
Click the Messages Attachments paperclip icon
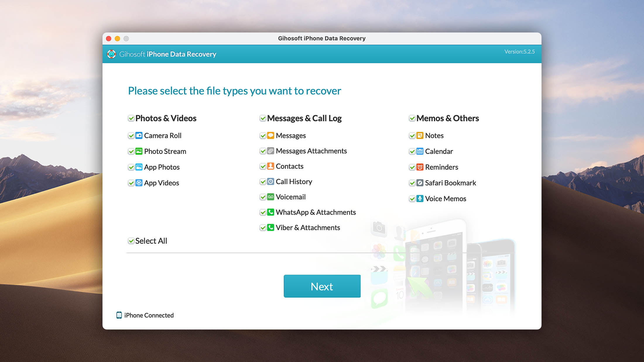point(270,151)
